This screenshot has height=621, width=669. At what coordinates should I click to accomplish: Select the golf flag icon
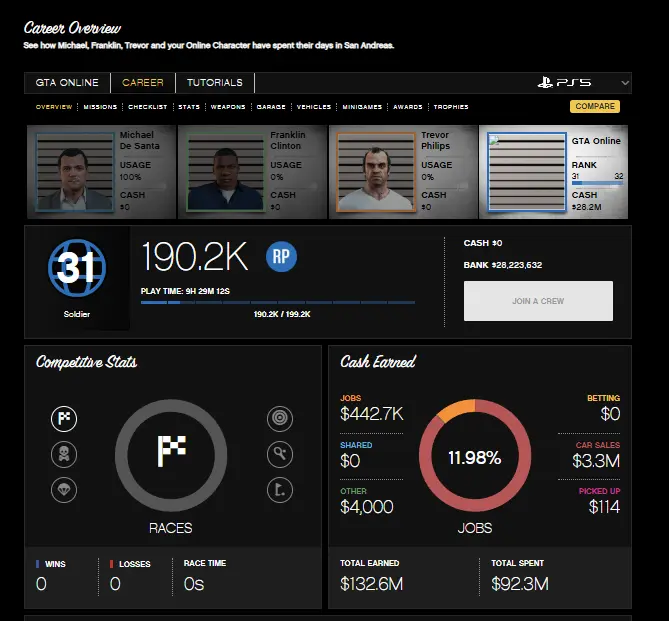click(280, 490)
